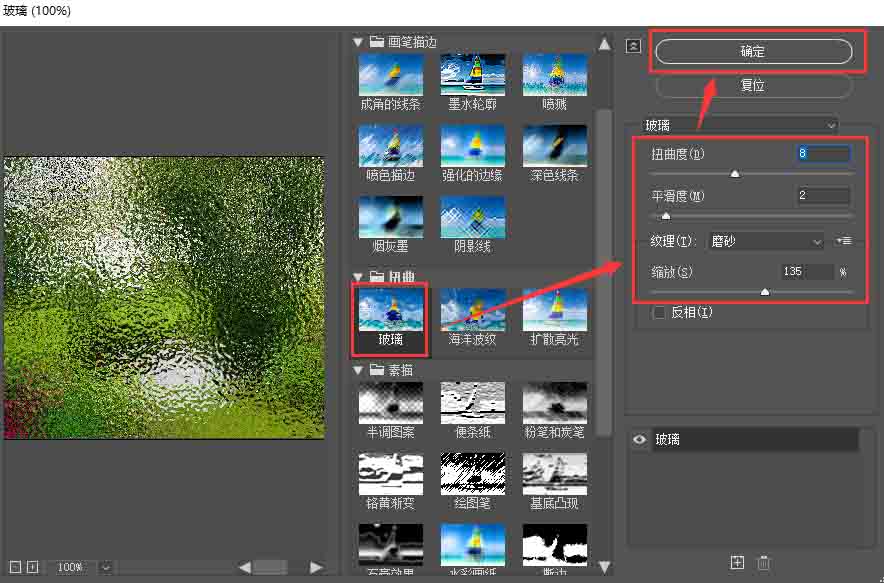Viewport: 884px width, 583px height.
Task: Click 复位 to reset filter settings
Action: pos(754,85)
